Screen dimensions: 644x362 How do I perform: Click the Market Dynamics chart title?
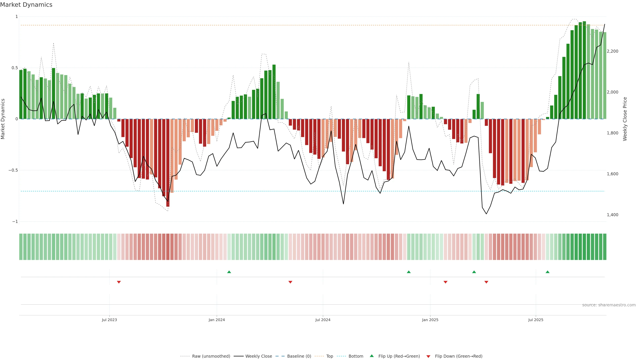click(x=26, y=5)
